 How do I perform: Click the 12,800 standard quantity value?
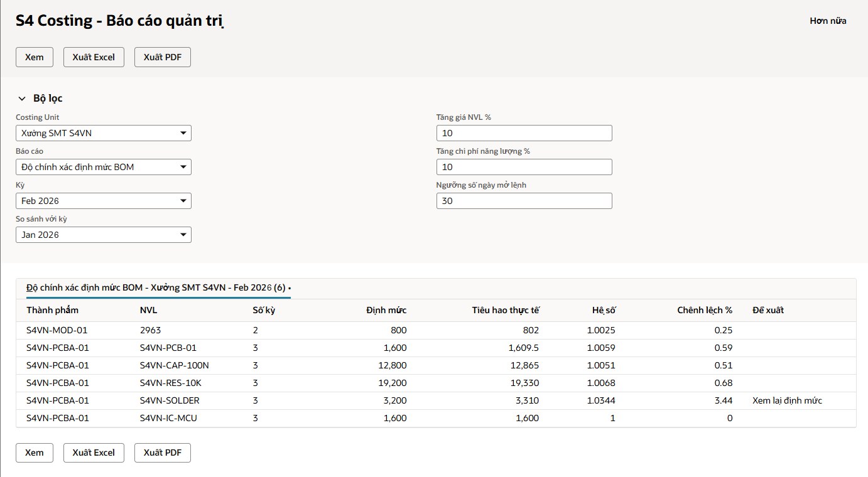click(x=392, y=365)
